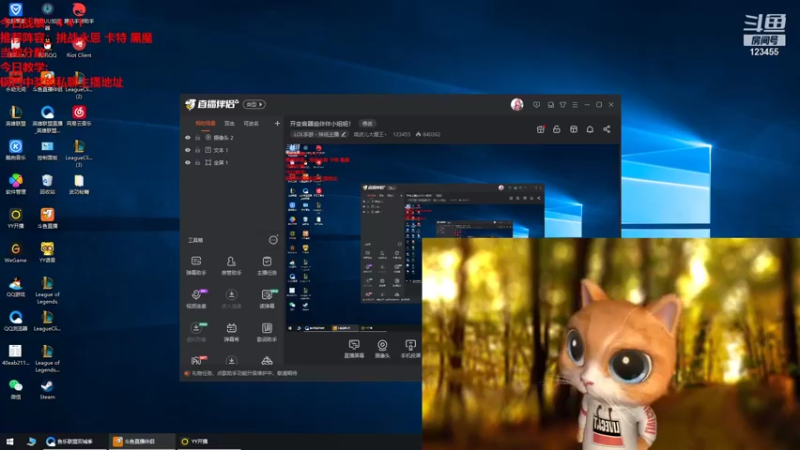Open the layout icon above preview
Image resolution: width=800 pixels, height=450 pixels.
click(573, 129)
